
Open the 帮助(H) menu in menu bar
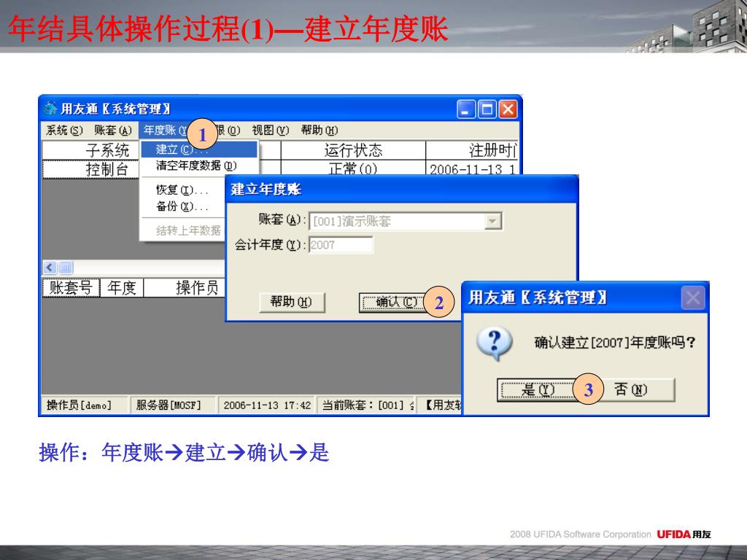pos(320,130)
